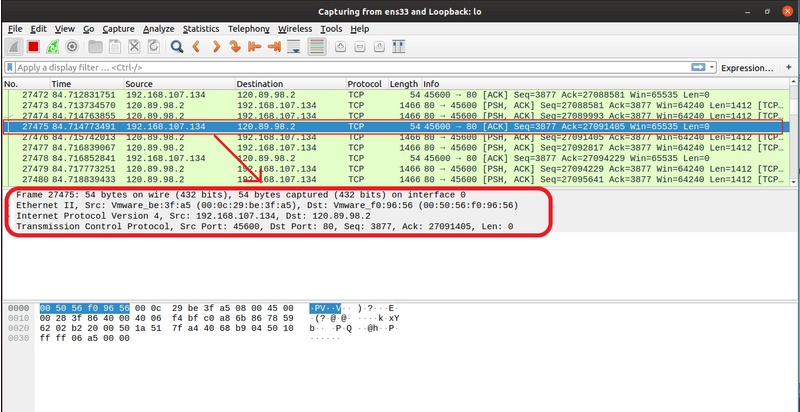This screenshot has width=800, height=412.
Task: Open the display filter history dropdown
Action: [x=711, y=67]
